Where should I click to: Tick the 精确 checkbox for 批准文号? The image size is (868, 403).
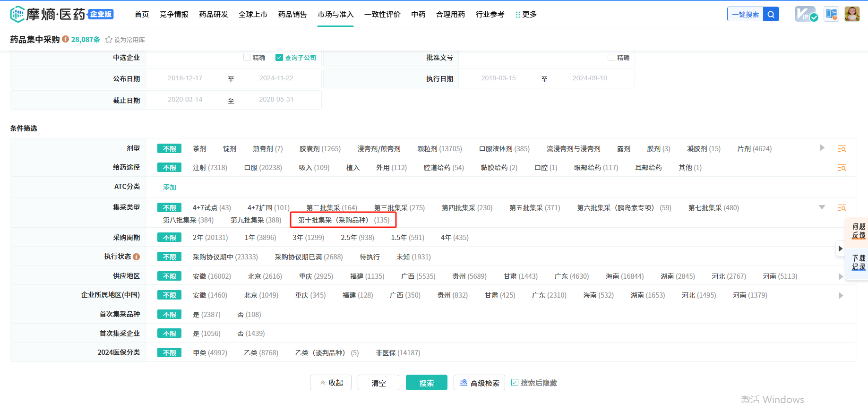pos(611,58)
